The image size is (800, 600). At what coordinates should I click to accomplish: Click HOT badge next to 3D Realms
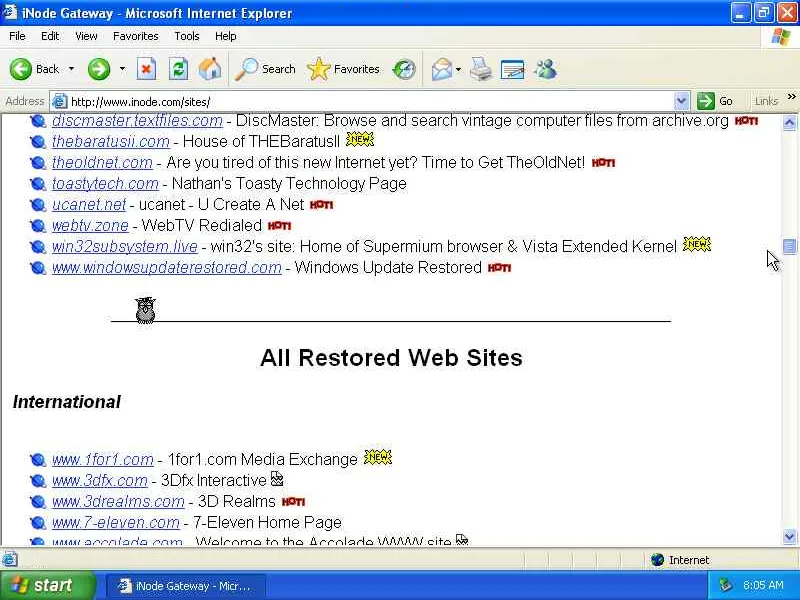293,502
